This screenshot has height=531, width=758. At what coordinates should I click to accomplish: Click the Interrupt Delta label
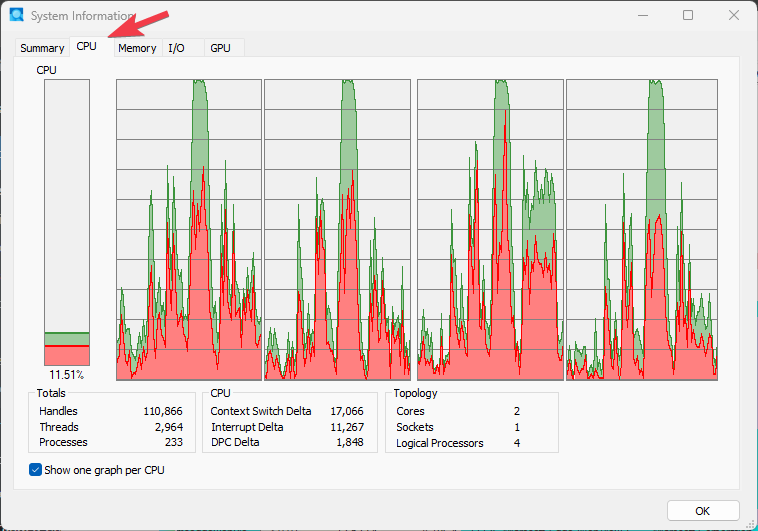(247, 427)
